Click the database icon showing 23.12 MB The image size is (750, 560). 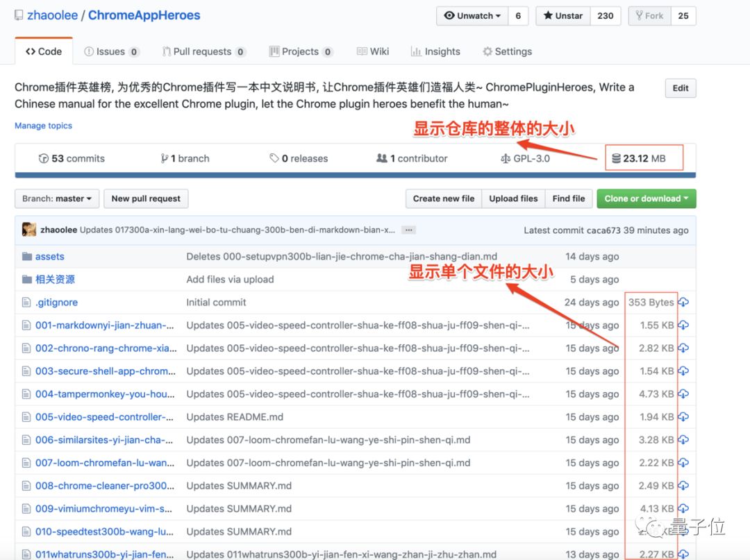[617, 158]
